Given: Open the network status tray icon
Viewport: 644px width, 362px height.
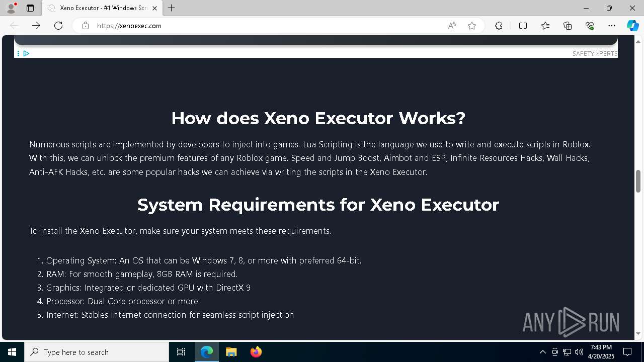Looking at the screenshot, I should pyautogui.click(x=567, y=352).
